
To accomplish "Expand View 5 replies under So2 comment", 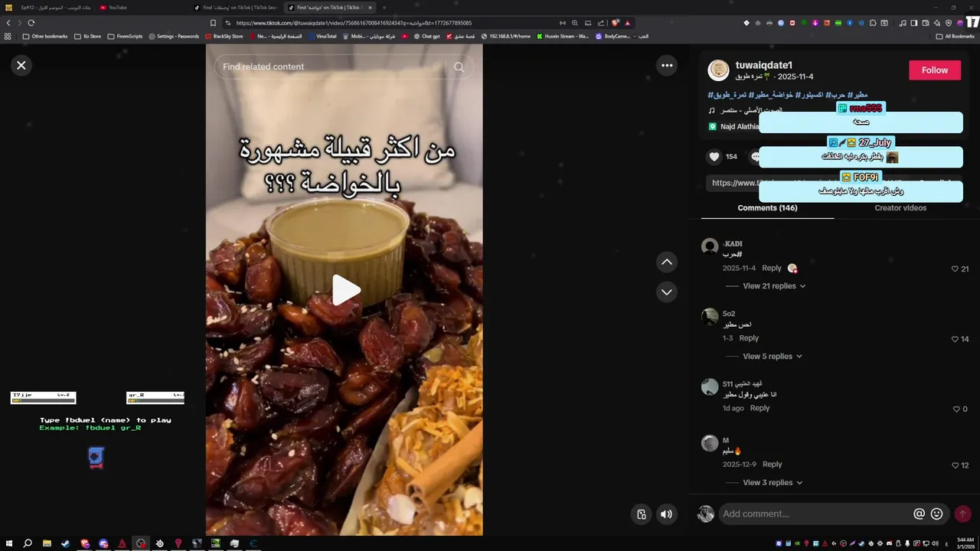I will 773,357.
